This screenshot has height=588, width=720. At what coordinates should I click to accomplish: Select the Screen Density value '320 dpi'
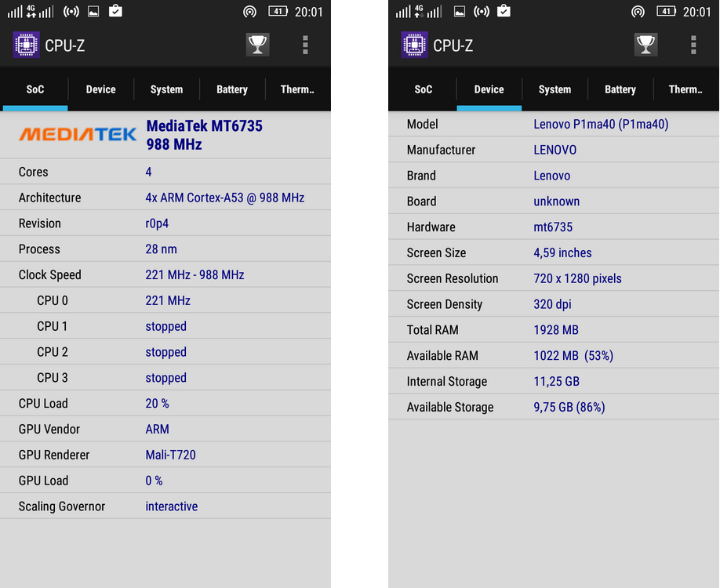[552, 304]
